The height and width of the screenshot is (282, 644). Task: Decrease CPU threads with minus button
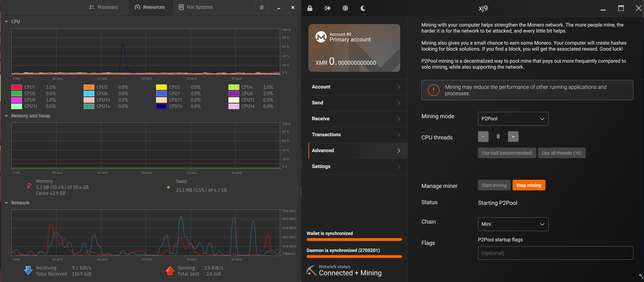483,137
